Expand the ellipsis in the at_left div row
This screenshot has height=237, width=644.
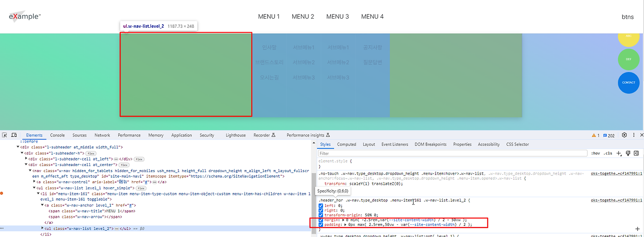tap(116, 159)
